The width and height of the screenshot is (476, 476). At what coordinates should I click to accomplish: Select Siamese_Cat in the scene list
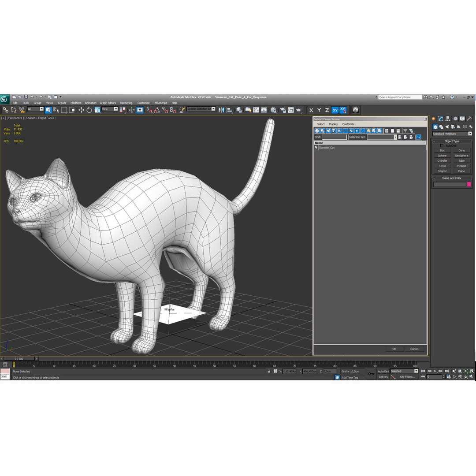327,148
